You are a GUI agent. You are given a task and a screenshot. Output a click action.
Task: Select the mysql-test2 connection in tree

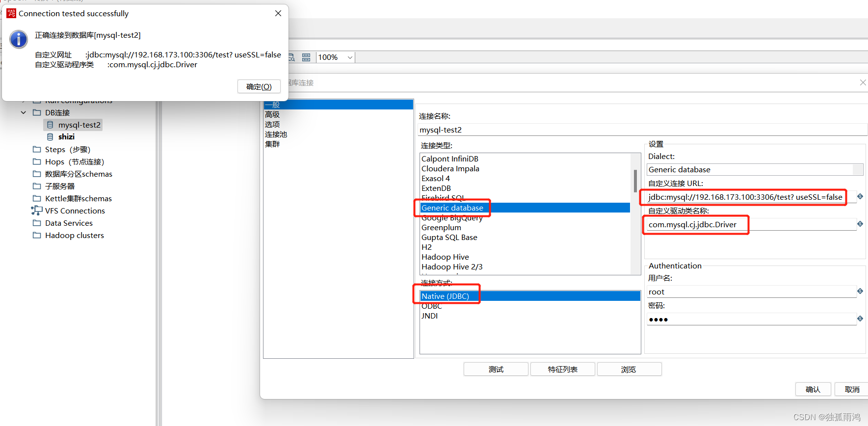coord(79,125)
